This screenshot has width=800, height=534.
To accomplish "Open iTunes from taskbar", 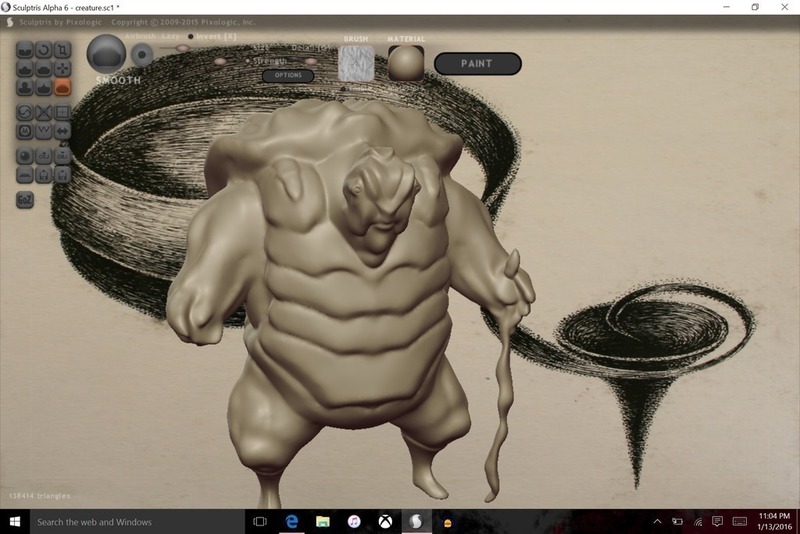I will pos(354,522).
